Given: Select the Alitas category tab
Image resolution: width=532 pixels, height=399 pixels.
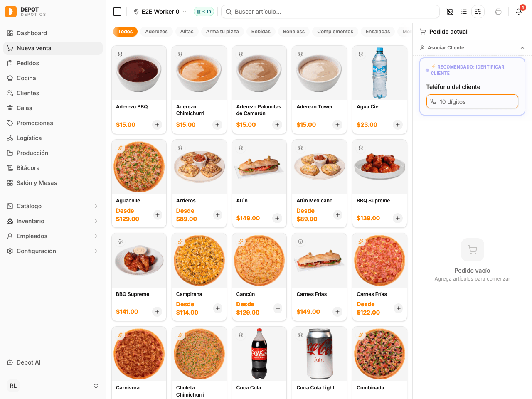Looking at the screenshot, I should (x=187, y=32).
